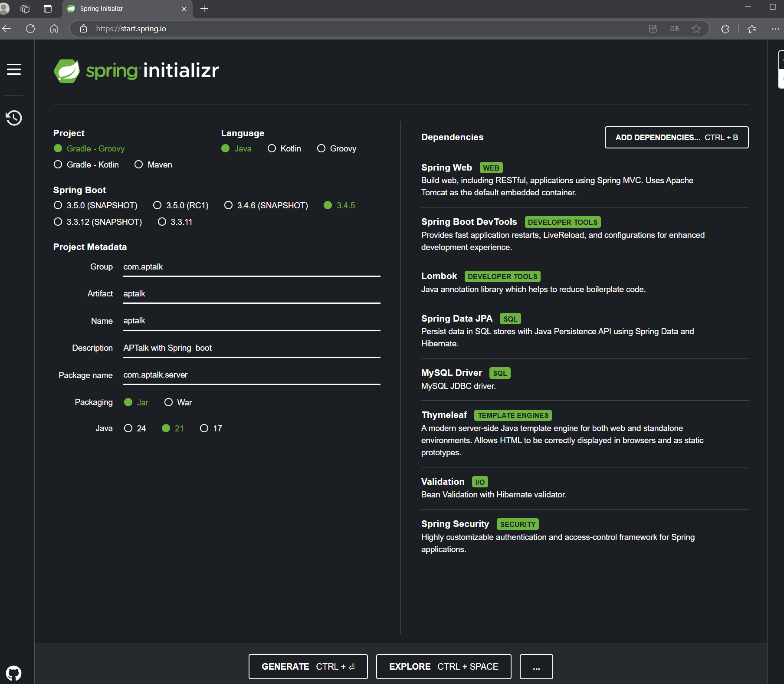Click the Spring Initializr logo
This screenshot has width=784, height=684.
[136, 71]
